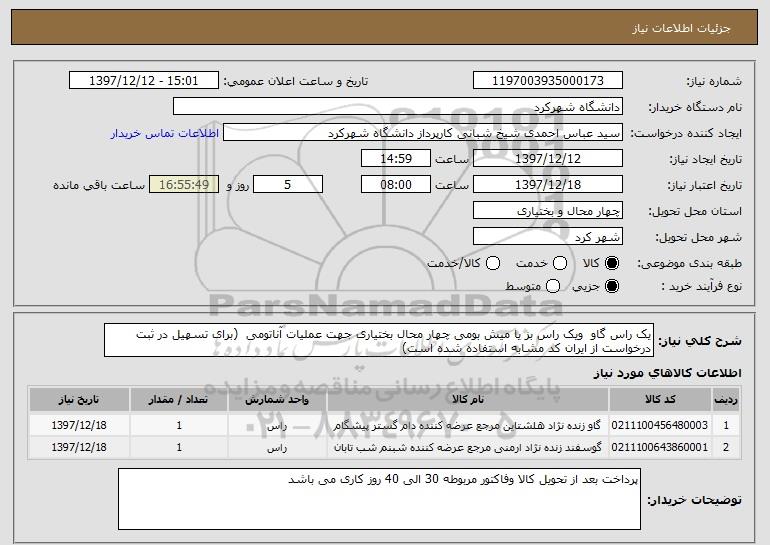Click the واحد شمارش column header

click(x=277, y=400)
